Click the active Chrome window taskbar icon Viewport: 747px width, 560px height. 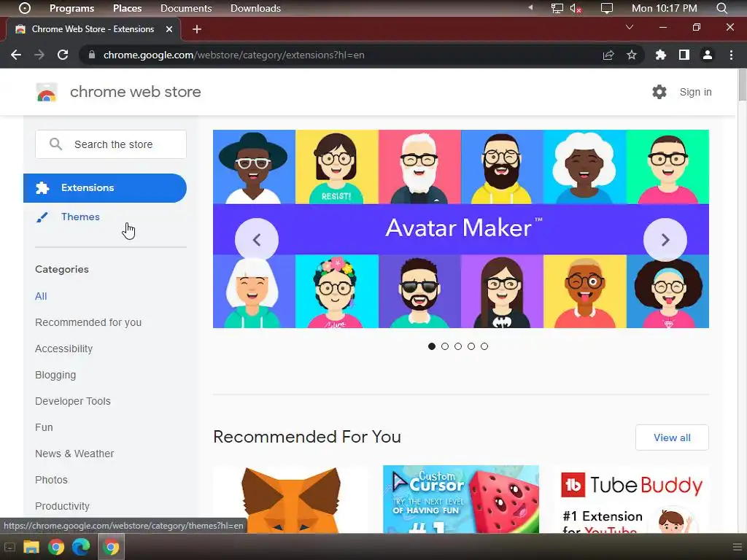point(111,547)
